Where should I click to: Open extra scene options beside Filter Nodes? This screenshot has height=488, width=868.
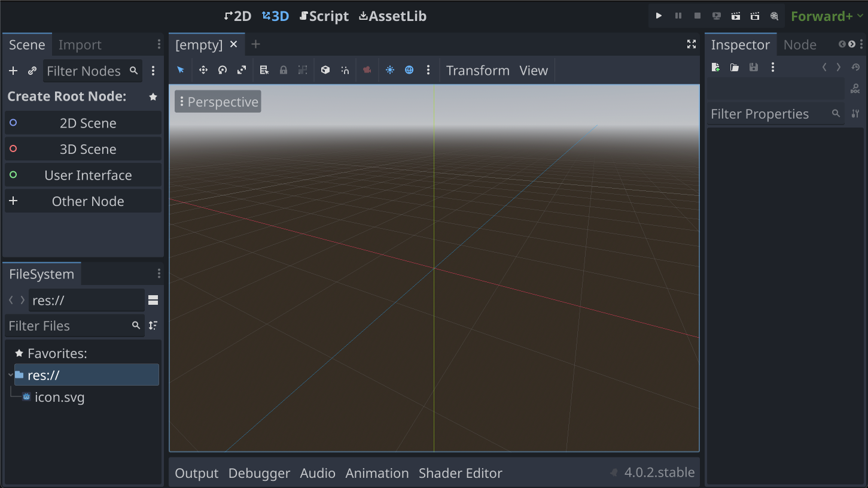(153, 71)
